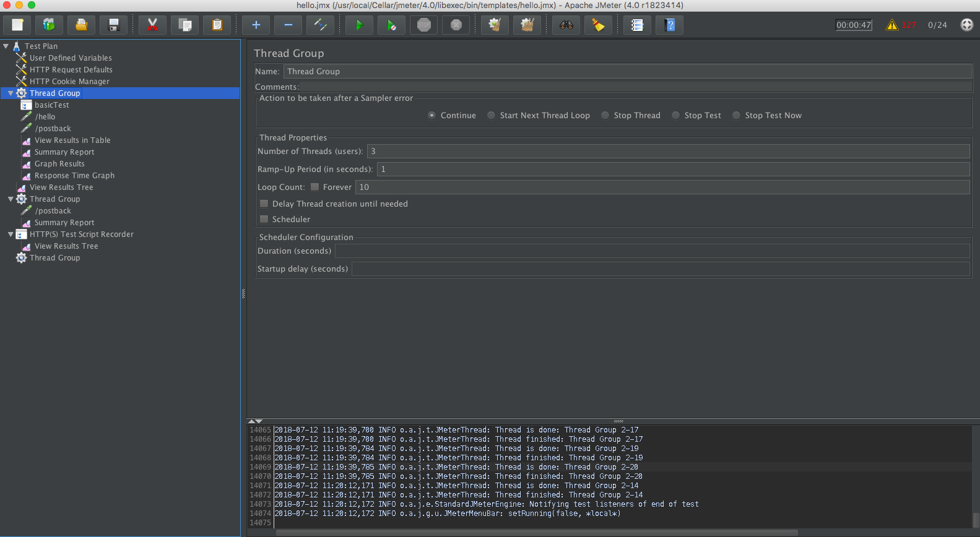Expand all nodes with the plus icon
This screenshot has height=537, width=980.
(x=256, y=25)
